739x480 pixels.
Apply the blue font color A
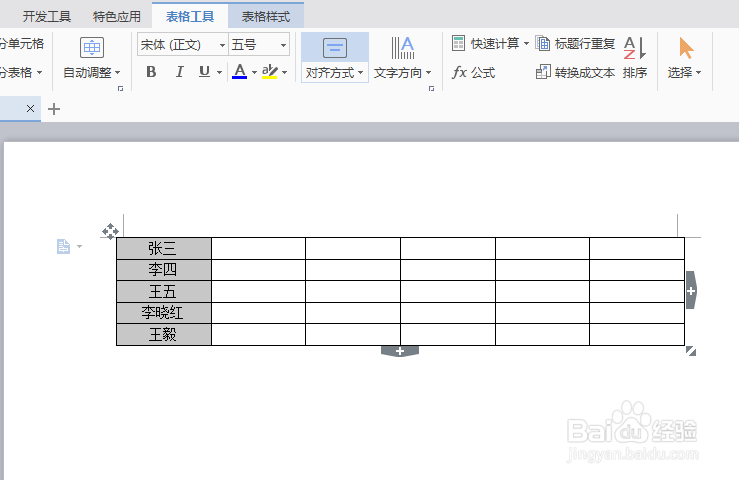(x=239, y=72)
